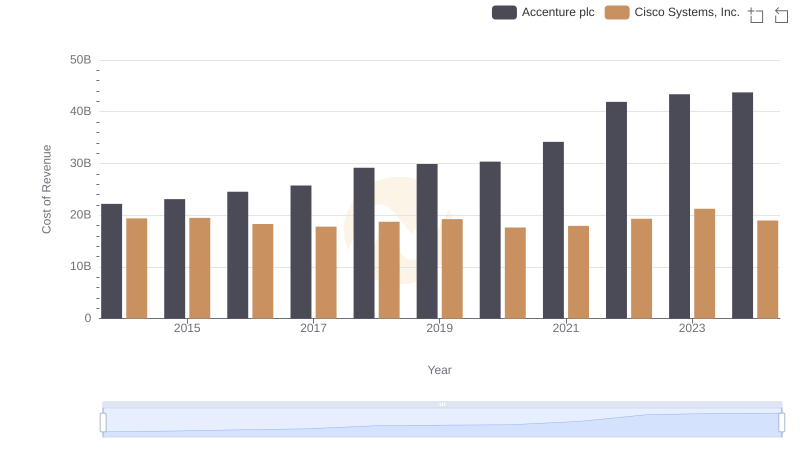Click the box-select icon with plus sign
The image size is (800, 461).
tap(756, 15)
